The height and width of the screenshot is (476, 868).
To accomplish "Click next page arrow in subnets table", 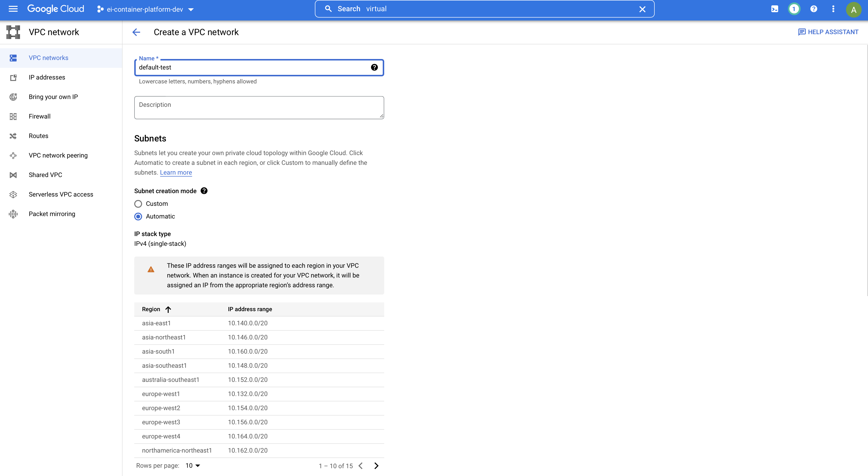I will click(376, 466).
